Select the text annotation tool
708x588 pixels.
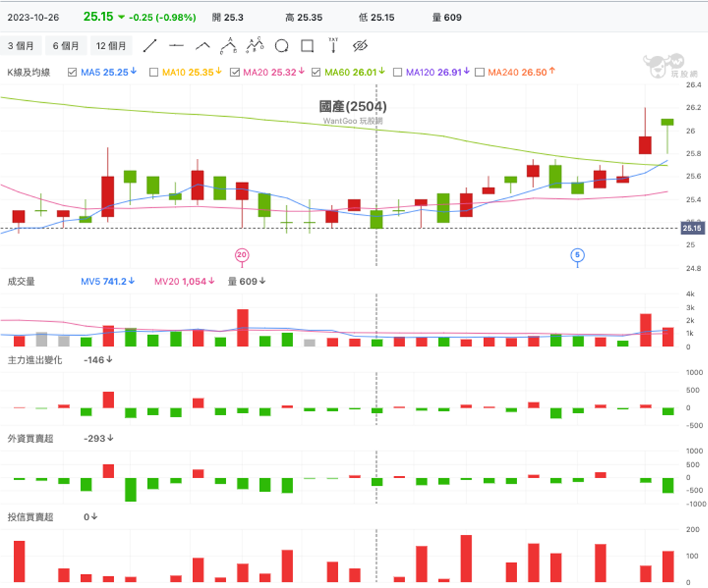tap(333, 46)
